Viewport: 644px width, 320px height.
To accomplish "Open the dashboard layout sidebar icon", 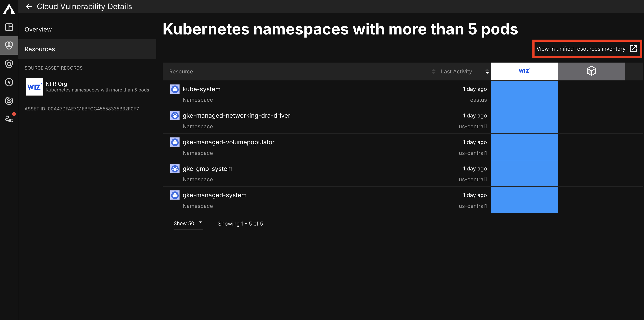I will pos(9,27).
